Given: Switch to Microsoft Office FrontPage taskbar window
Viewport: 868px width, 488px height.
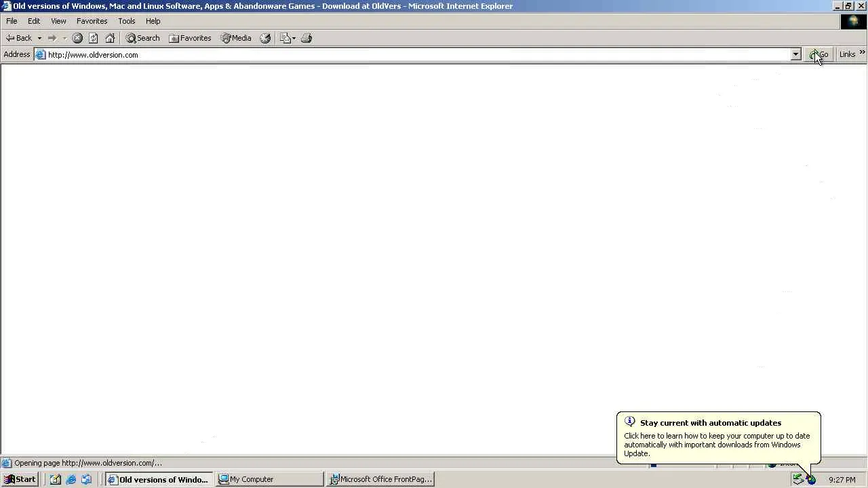Looking at the screenshot, I should click(380, 479).
